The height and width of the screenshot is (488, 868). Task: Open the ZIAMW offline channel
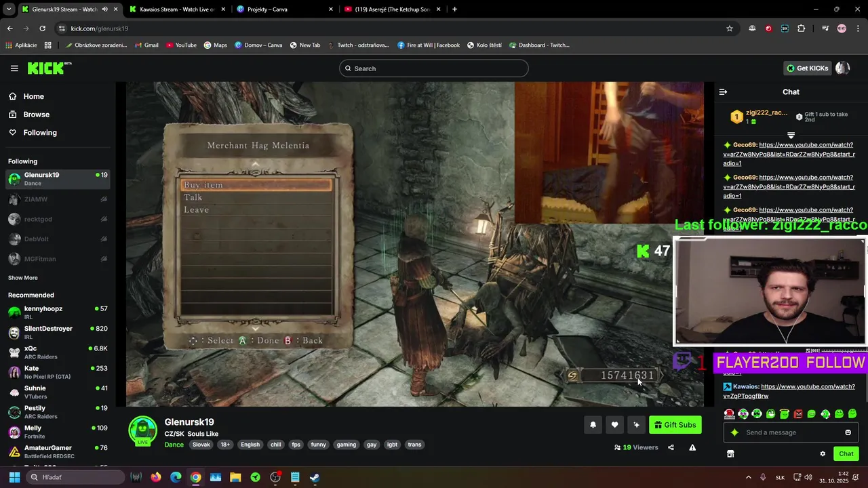(x=58, y=199)
